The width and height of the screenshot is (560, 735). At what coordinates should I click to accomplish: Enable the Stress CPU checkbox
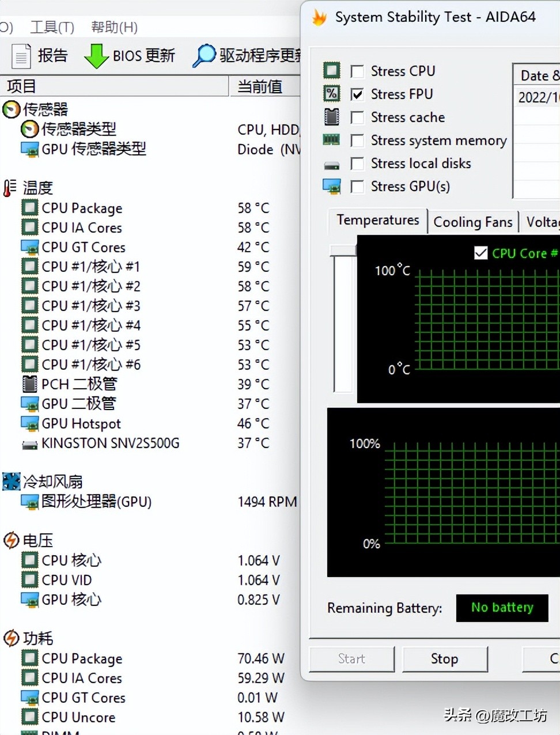[x=357, y=71]
